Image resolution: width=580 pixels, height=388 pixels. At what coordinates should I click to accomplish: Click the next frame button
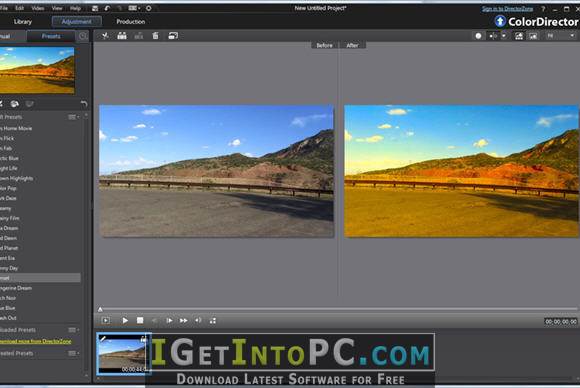(x=169, y=320)
